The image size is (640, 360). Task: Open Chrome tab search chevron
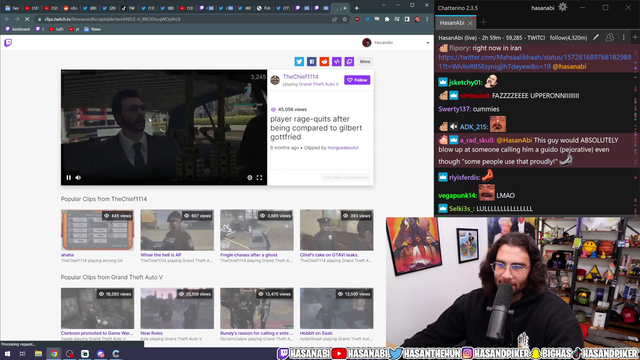point(384,5)
